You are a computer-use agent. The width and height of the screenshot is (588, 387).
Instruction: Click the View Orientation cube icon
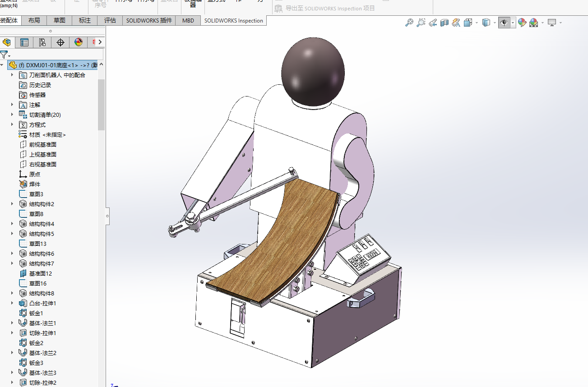468,23
